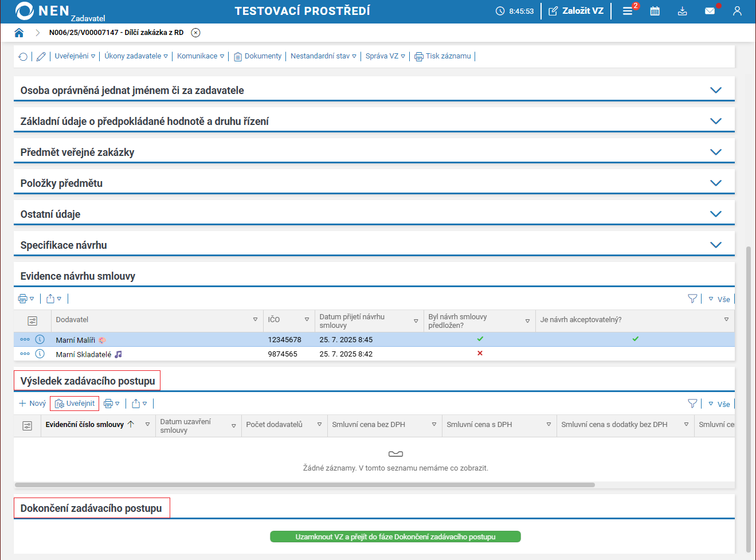Expand Předmět veřejné zakázky section
The image size is (756, 560).
(x=715, y=152)
